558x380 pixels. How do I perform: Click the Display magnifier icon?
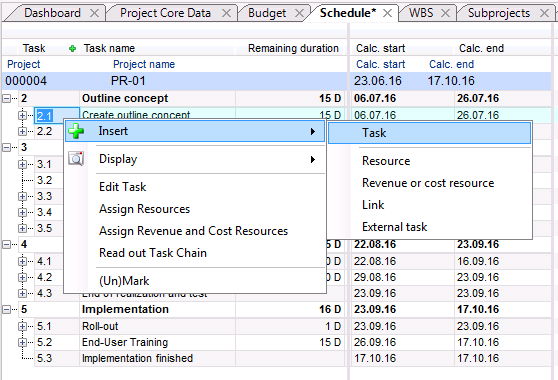(76, 159)
